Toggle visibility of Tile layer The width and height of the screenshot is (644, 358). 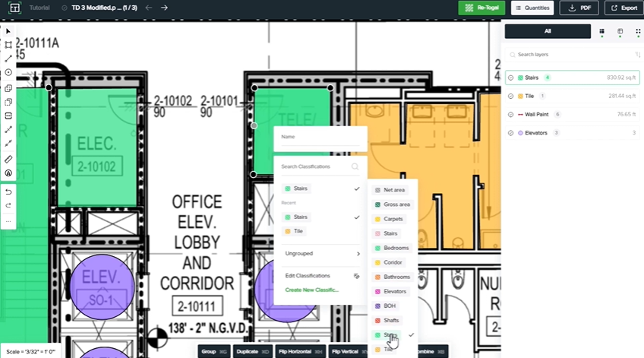(510, 97)
